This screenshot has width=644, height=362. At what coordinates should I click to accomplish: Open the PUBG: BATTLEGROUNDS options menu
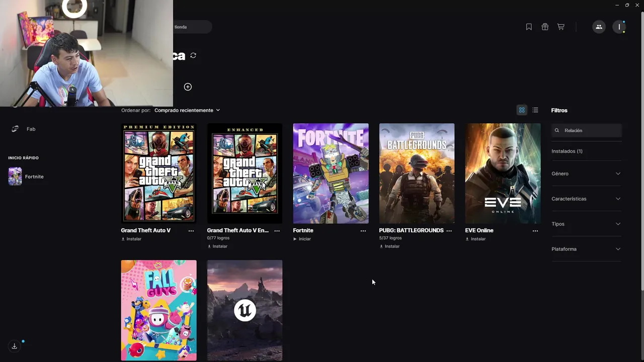(449, 231)
